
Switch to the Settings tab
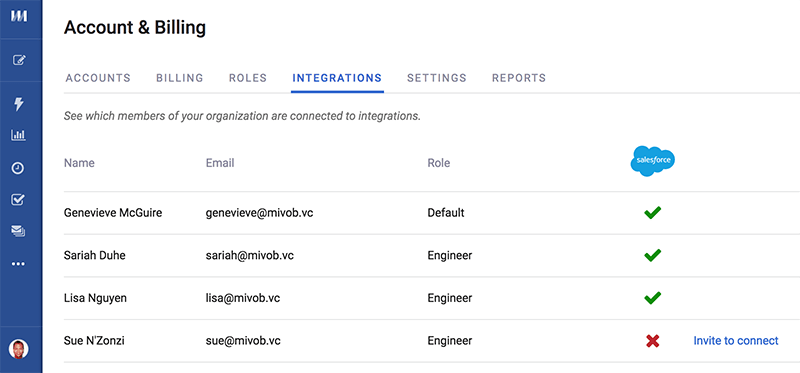(x=437, y=78)
